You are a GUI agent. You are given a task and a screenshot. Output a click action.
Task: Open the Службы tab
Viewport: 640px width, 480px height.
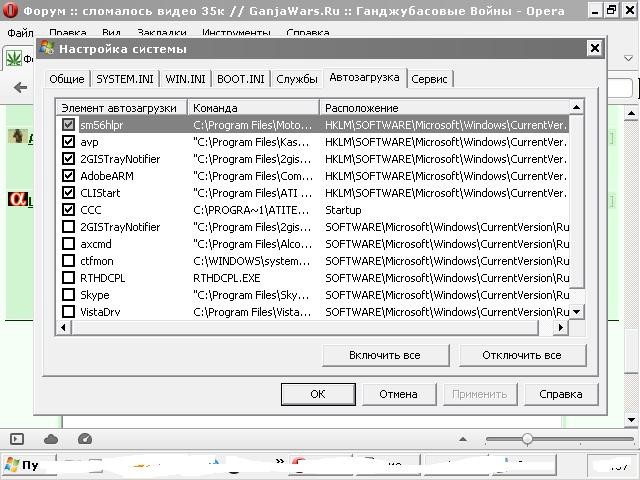click(297, 79)
